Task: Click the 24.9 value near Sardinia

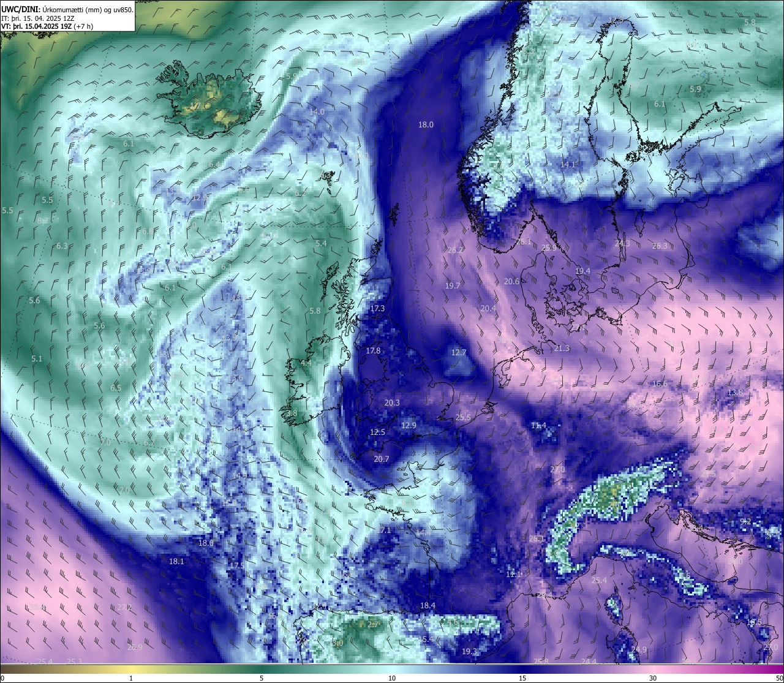Action: click(639, 650)
